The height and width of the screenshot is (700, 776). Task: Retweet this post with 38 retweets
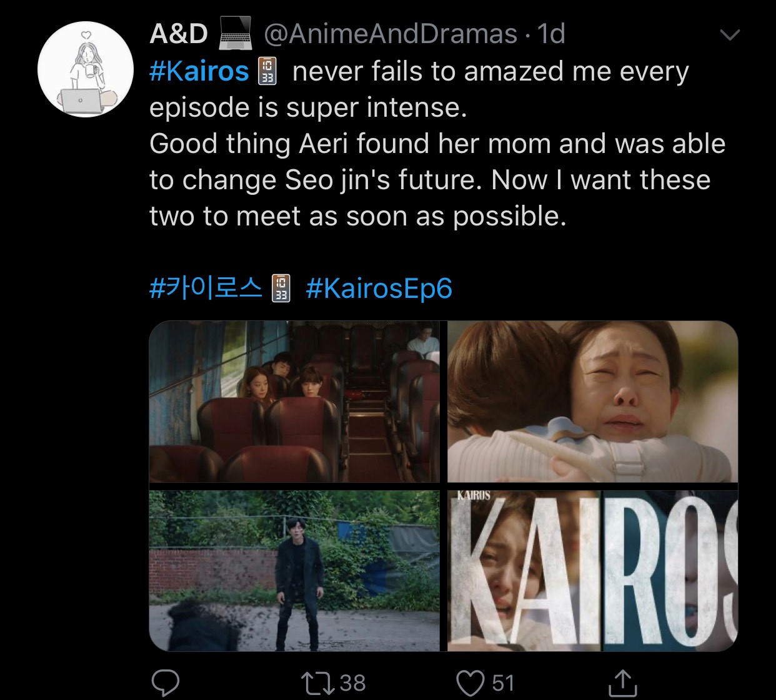tap(319, 683)
